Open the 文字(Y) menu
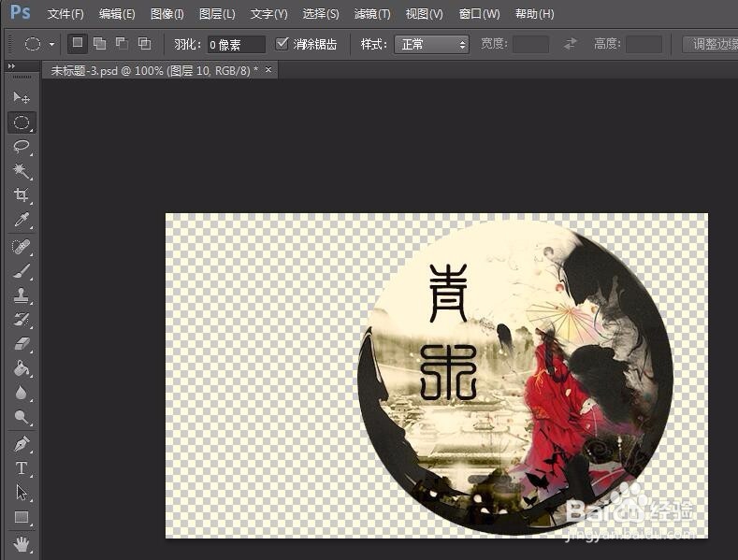The height and width of the screenshot is (560, 738). (x=268, y=14)
